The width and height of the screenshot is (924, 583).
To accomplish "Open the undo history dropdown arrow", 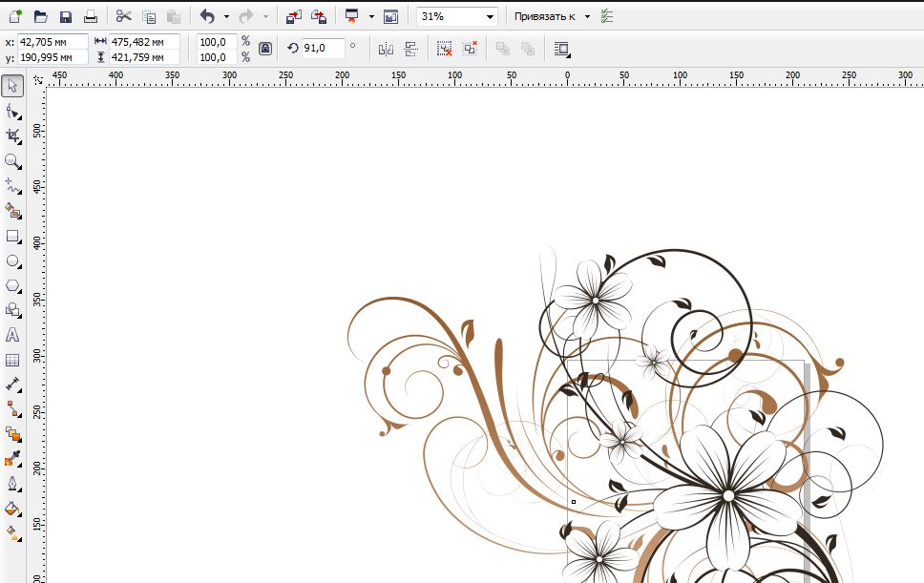I will [226, 16].
